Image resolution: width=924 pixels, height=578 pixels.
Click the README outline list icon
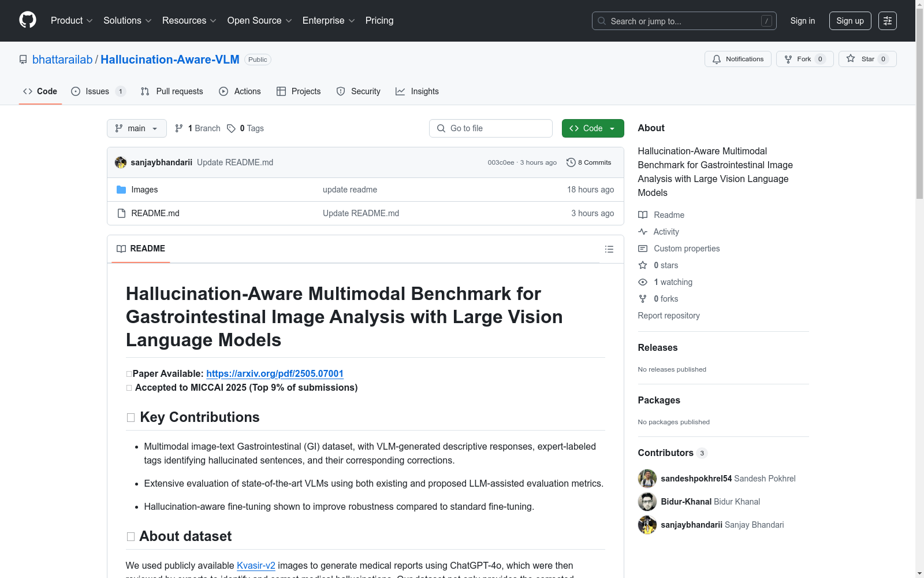click(609, 249)
